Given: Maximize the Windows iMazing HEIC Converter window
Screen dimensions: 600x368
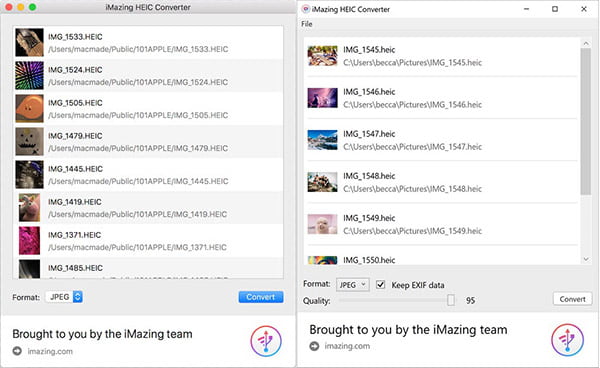Looking at the screenshot, I should [555, 9].
